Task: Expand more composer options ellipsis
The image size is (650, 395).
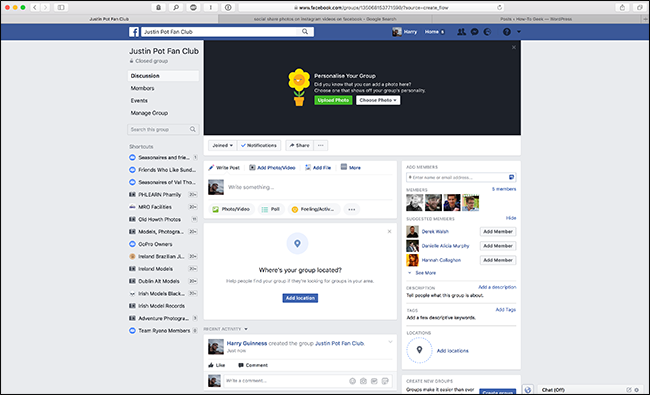Action: (x=352, y=209)
